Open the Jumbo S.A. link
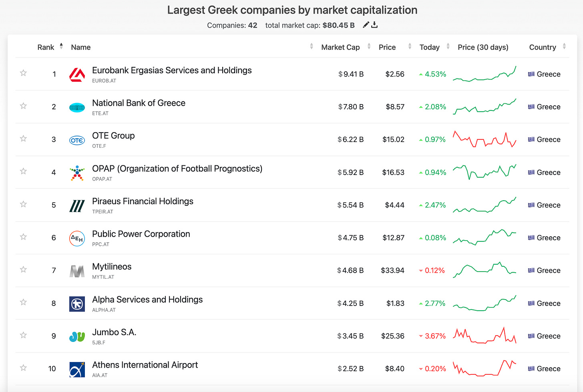Image resolution: width=583 pixels, height=392 pixels. coord(114,332)
